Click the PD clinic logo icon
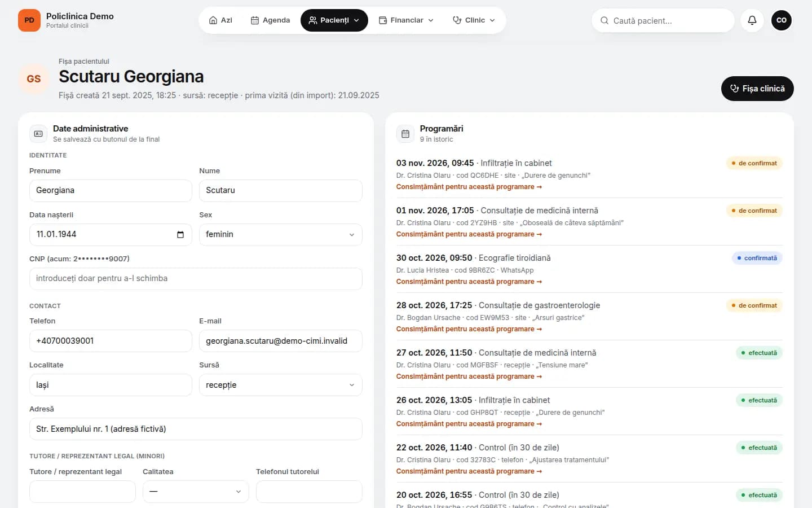The height and width of the screenshot is (508, 812). coord(29,20)
